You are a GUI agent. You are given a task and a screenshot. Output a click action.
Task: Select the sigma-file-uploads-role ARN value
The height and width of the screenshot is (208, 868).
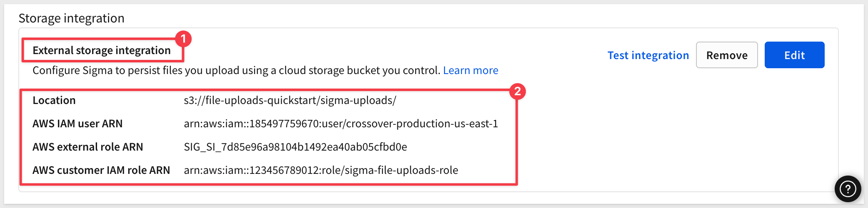point(321,170)
